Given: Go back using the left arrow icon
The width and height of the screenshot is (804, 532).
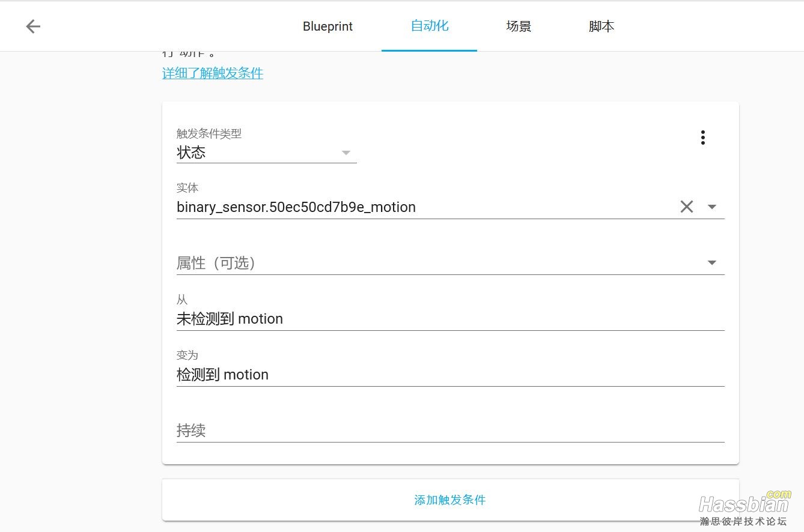Looking at the screenshot, I should (x=33, y=26).
